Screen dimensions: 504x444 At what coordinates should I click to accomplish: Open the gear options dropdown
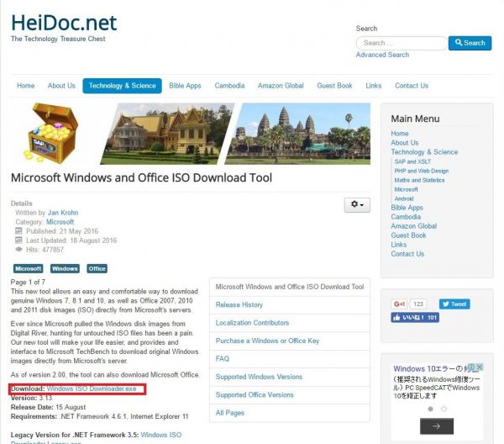(357, 204)
